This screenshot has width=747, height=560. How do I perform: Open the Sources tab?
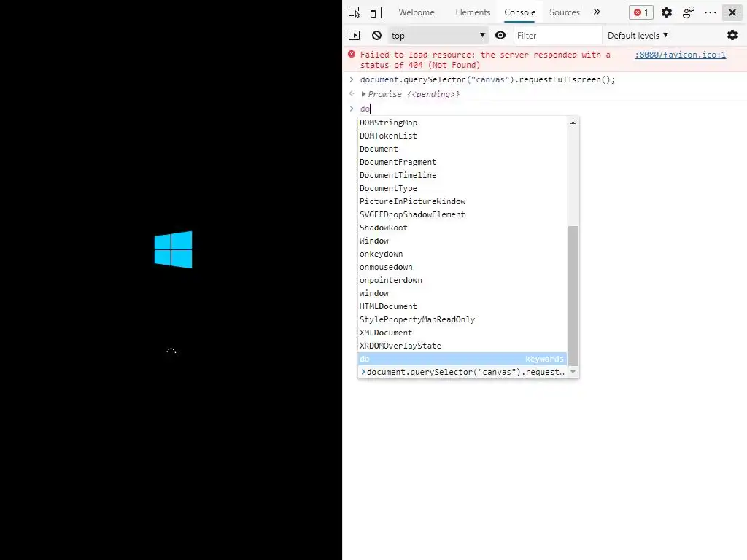pyautogui.click(x=564, y=12)
